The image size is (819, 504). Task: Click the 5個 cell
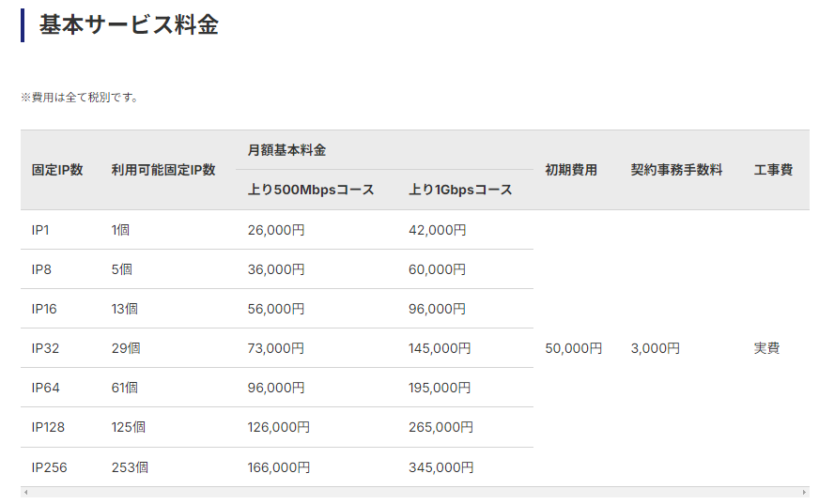tap(122, 269)
